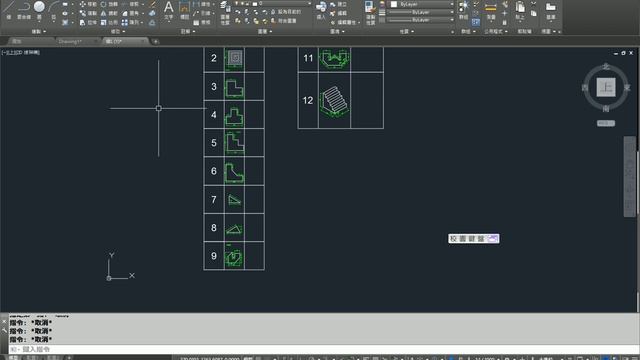
Task: Click the Match Layer button
Action: pos(284,21)
